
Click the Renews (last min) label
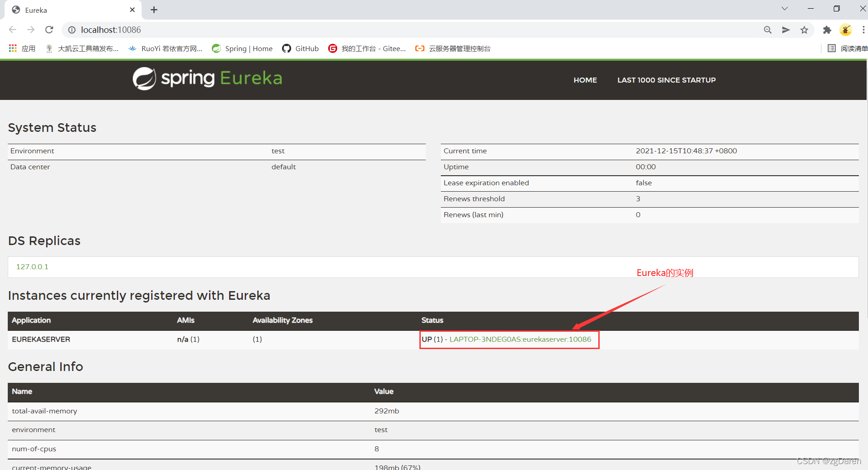(473, 215)
